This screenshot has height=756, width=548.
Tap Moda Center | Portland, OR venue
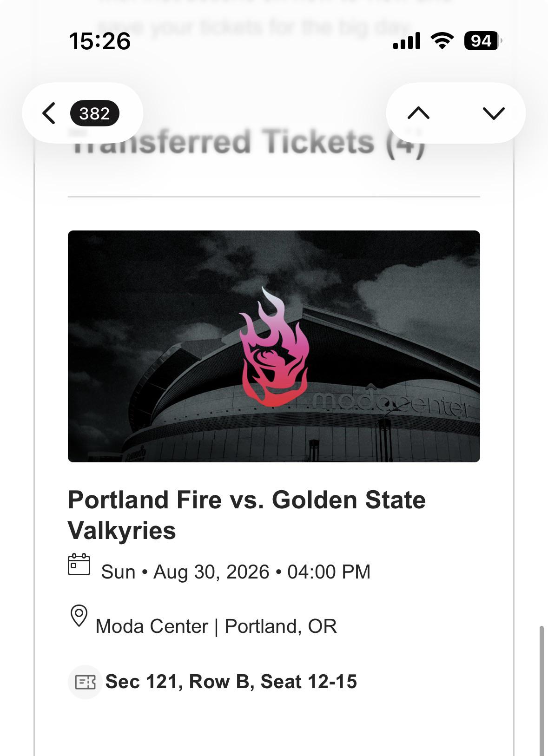point(216,626)
